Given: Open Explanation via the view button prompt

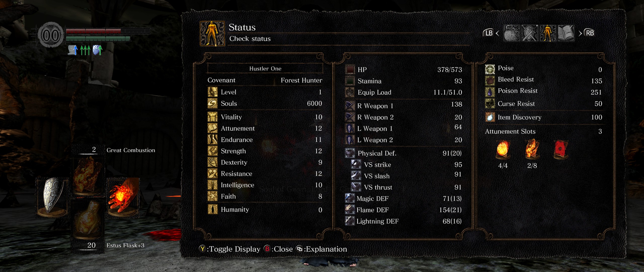Looking at the screenshot, I should pyautogui.click(x=321, y=249).
